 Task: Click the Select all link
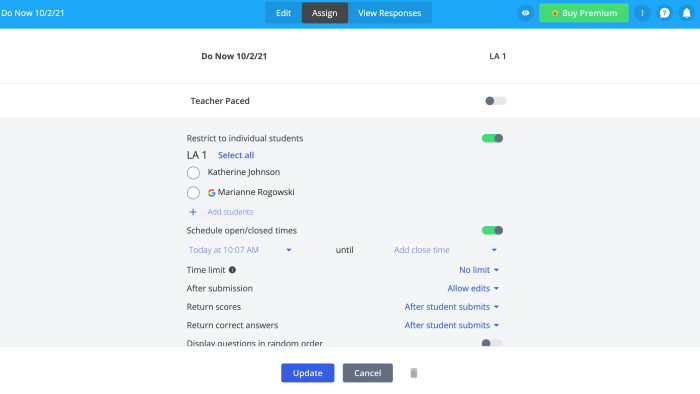click(236, 155)
